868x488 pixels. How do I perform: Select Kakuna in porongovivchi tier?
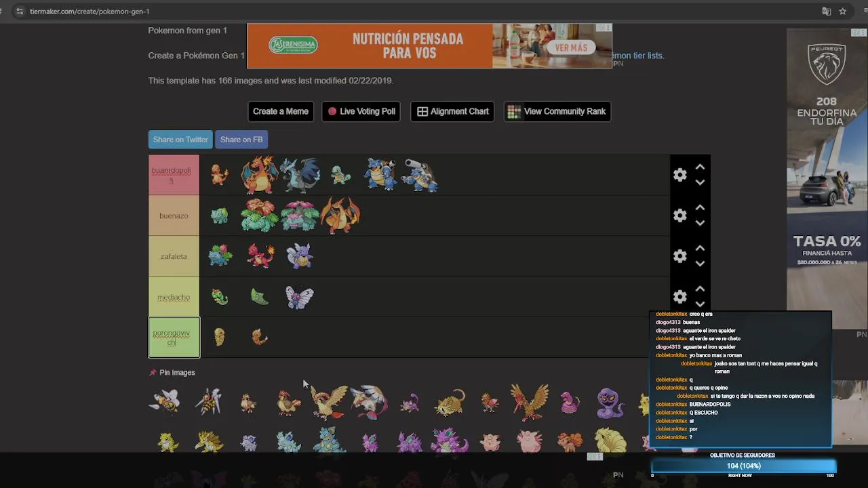click(219, 337)
